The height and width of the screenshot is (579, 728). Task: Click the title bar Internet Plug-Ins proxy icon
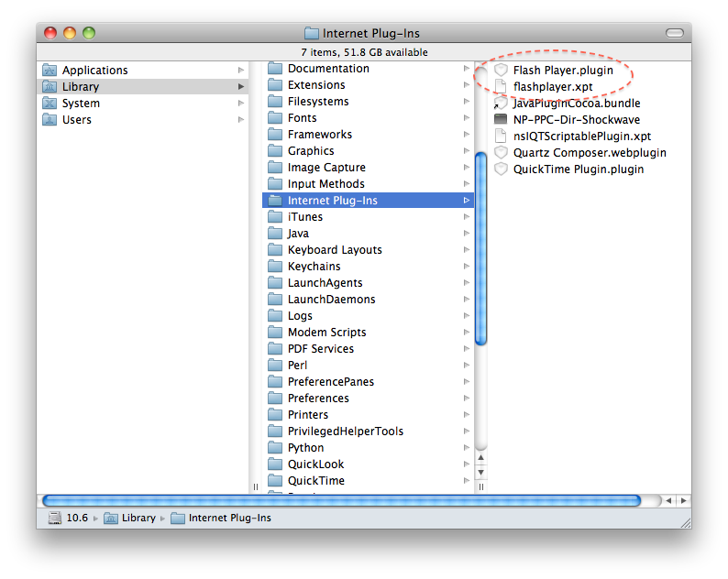[312, 33]
